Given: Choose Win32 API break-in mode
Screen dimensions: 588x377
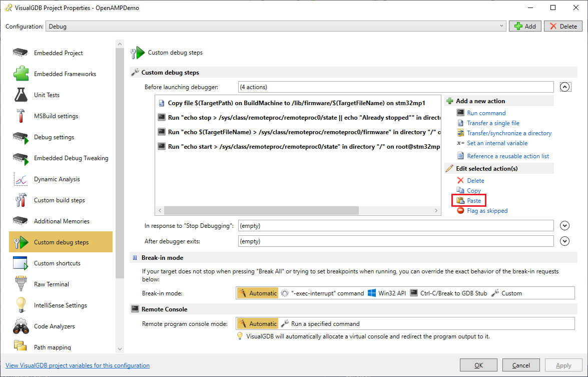Looking at the screenshot, I should point(387,293).
